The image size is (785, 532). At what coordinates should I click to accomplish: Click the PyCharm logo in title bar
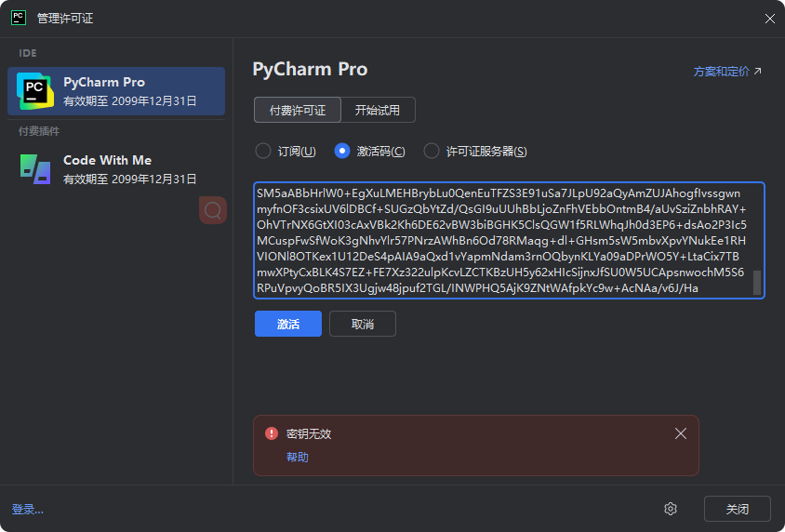click(19, 18)
